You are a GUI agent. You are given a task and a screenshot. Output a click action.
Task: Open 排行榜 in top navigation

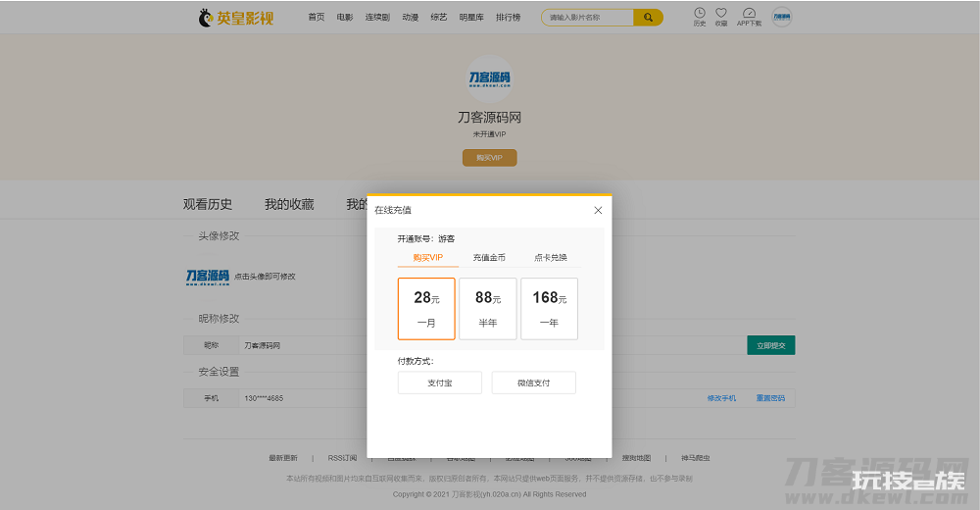coord(508,18)
